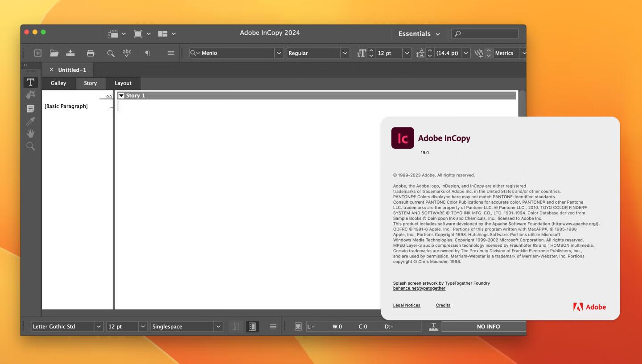
Task: Toggle the paragraph style column display button
Action: [x=252, y=327]
